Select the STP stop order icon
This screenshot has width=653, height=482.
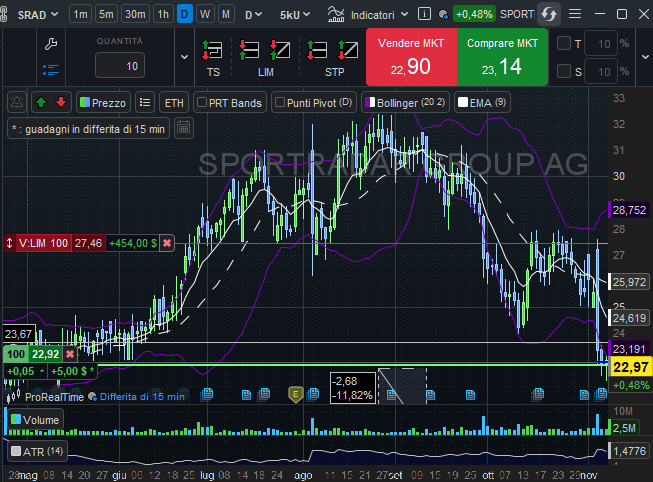pyautogui.click(x=333, y=49)
